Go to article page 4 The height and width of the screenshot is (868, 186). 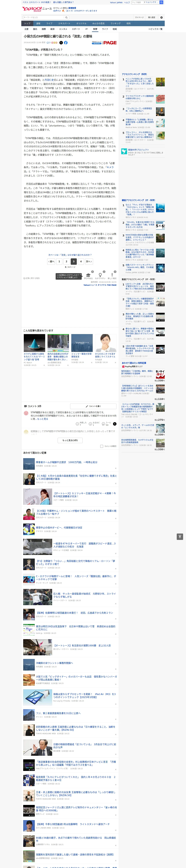[x=81, y=261]
